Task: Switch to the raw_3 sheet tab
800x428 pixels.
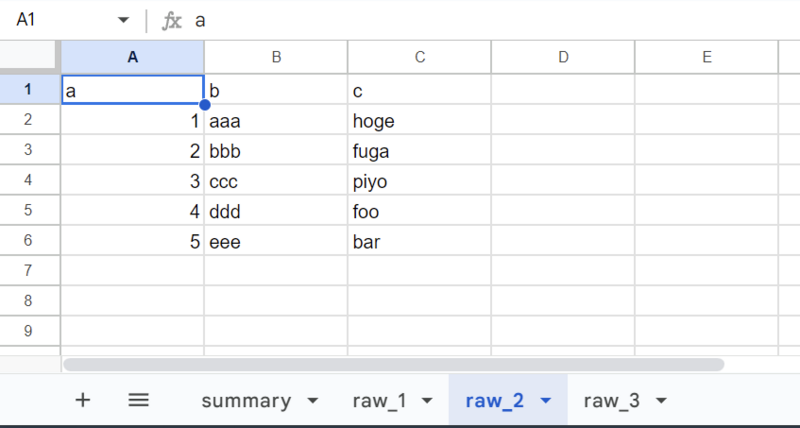Action: point(611,401)
